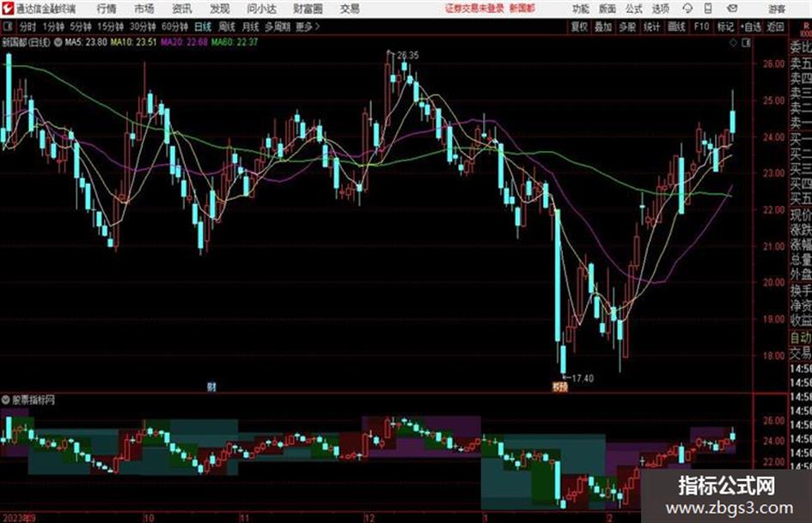Image resolution: width=812 pixels, height=523 pixels.
Task: Toggle the left sidebar panel icon
Action: click(x=7, y=27)
